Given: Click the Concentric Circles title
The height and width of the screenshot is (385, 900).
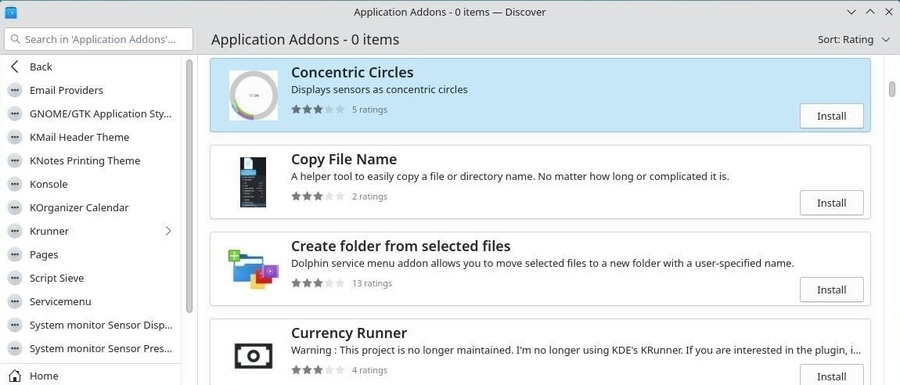Looking at the screenshot, I should point(352,72).
